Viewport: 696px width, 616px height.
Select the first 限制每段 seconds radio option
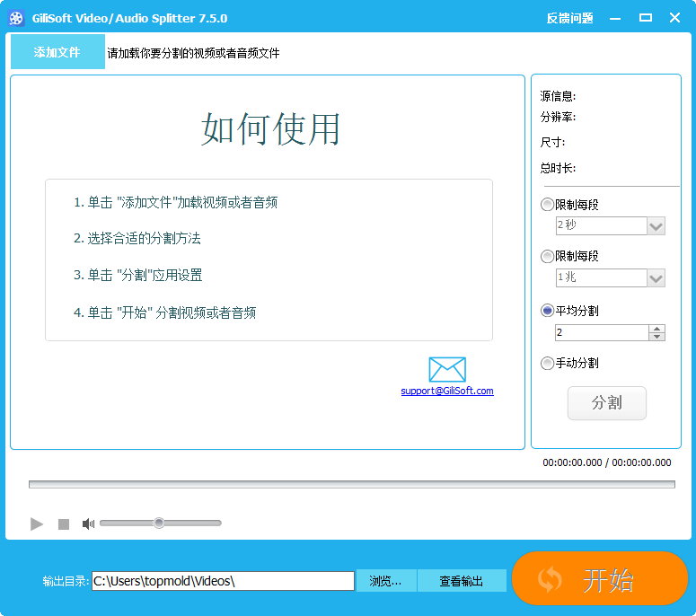[547, 205]
